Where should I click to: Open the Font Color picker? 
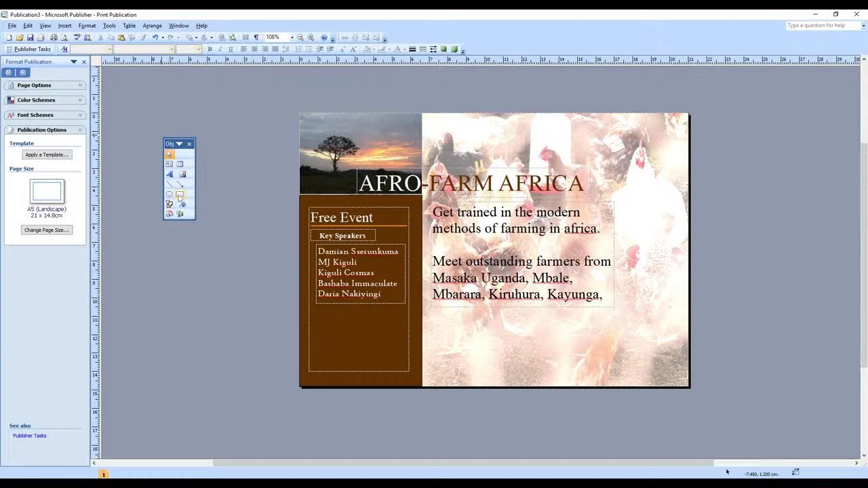click(x=398, y=49)
